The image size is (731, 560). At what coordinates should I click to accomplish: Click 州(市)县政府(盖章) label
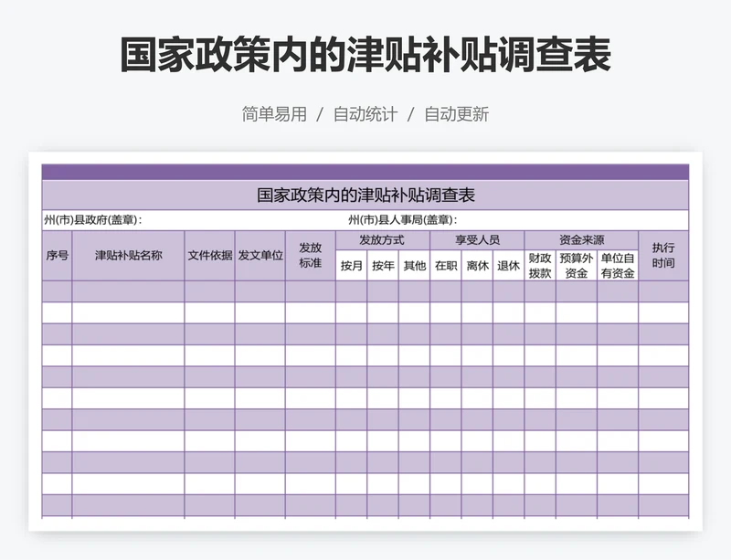pos(93,219)
